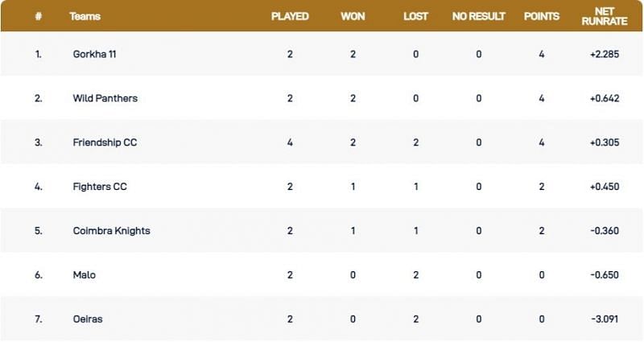The height and width of the screenshot is (342, 644).
Task: Click the PLAYED column header
Action: coord(290,16)
